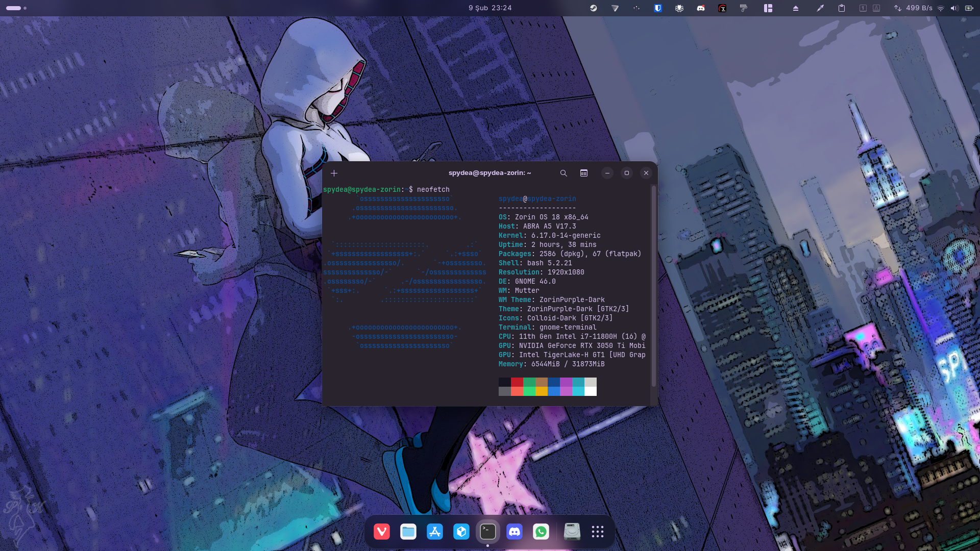Click the dark red swatch in neofetch palette
980x551 pixels.
point(517,382)
